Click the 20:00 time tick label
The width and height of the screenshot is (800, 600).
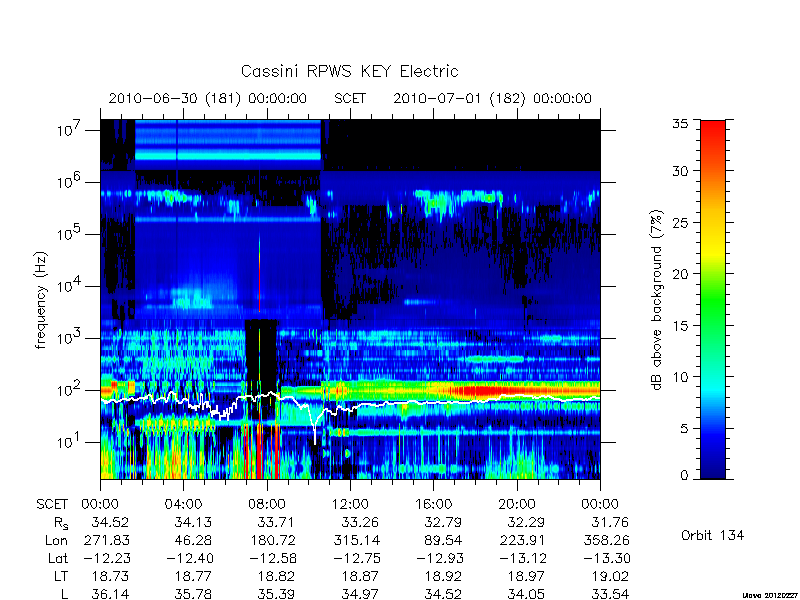click(517, 505)
